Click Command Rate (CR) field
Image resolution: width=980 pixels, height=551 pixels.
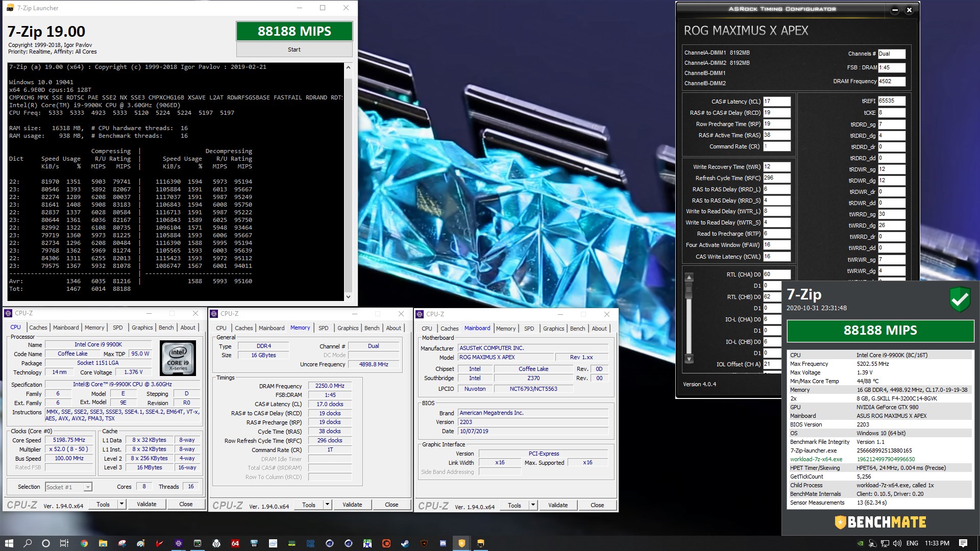pyautogui.click(x=777, y=146)
